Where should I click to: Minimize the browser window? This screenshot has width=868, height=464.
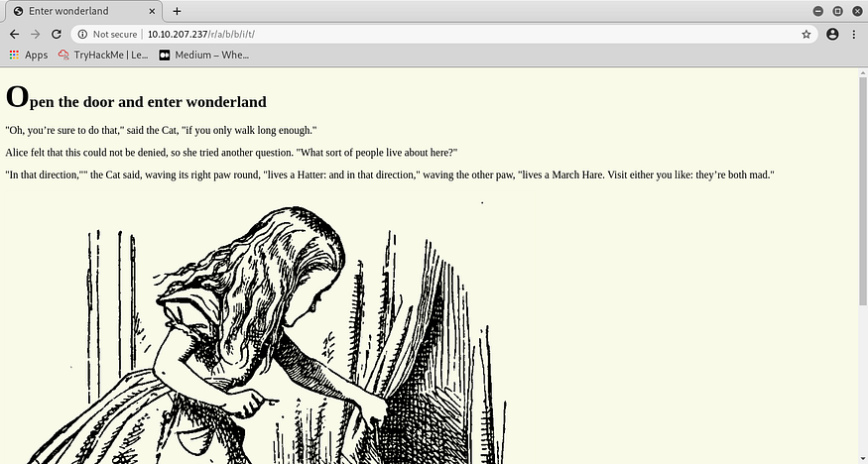coord(817,11)
